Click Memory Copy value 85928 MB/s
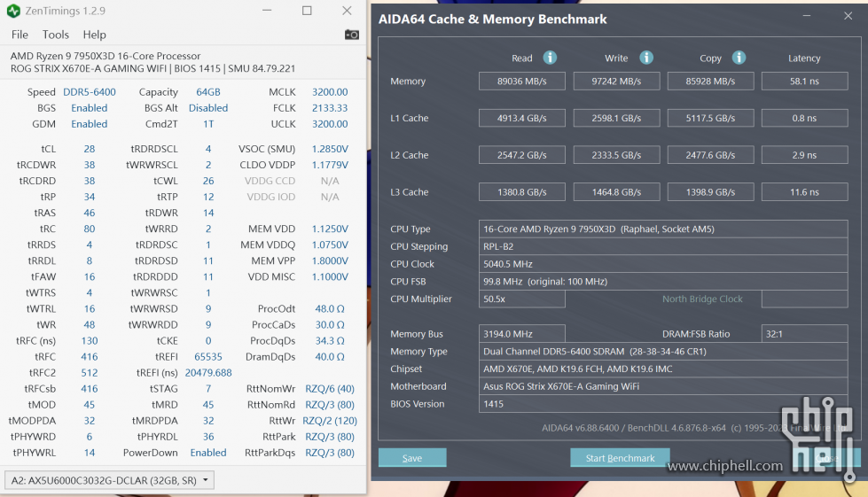 (711, 82)
